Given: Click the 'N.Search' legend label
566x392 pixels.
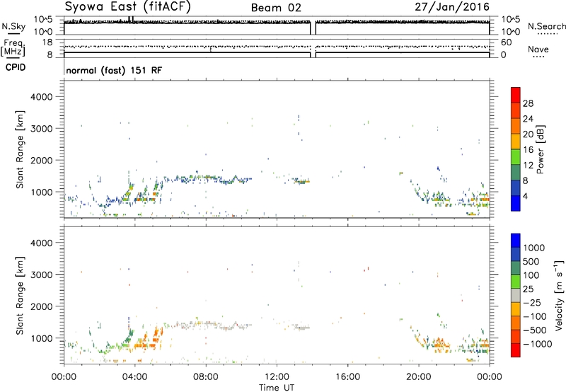Looking at the screenshot, I should 547,26.
